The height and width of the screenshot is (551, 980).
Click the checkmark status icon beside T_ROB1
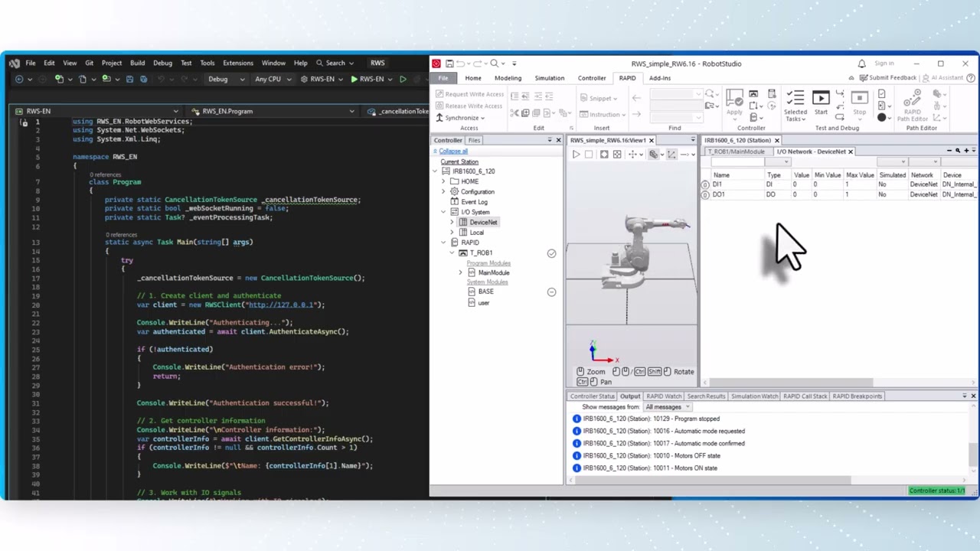(551, 253)
